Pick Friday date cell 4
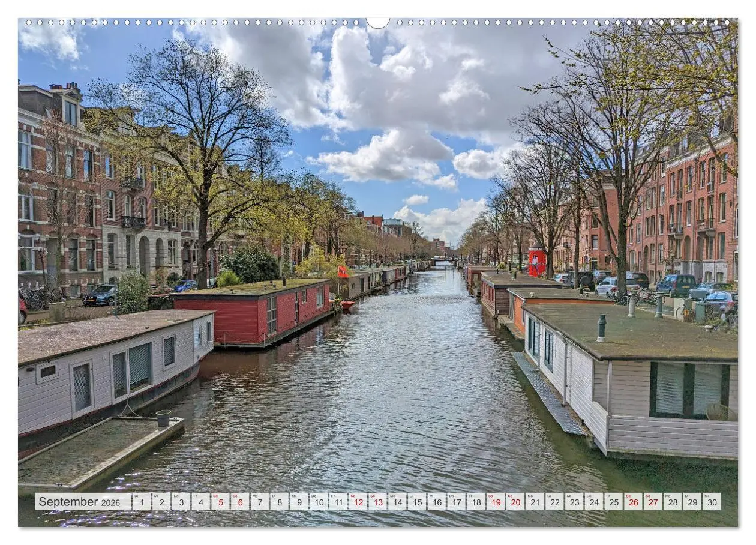This screenshot has width=756, height=545. [200, 502]
